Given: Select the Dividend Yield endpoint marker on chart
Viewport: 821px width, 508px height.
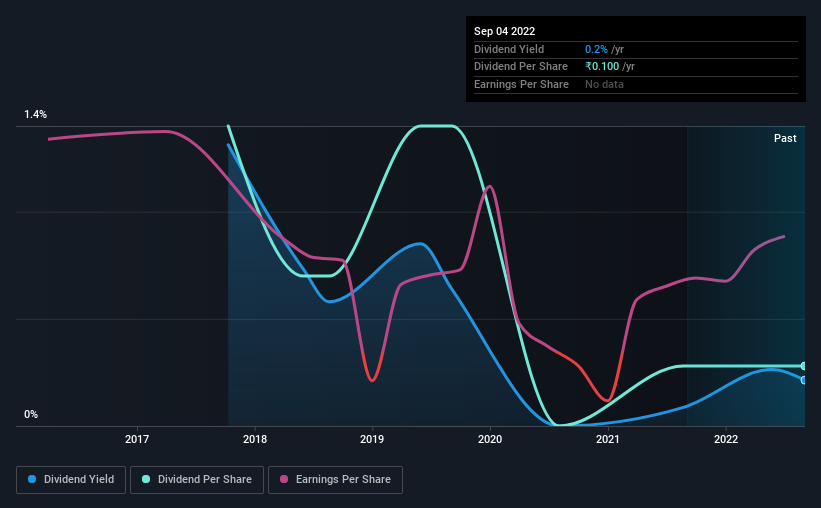Looking at the screenshot, I should (x=803, y=380).
